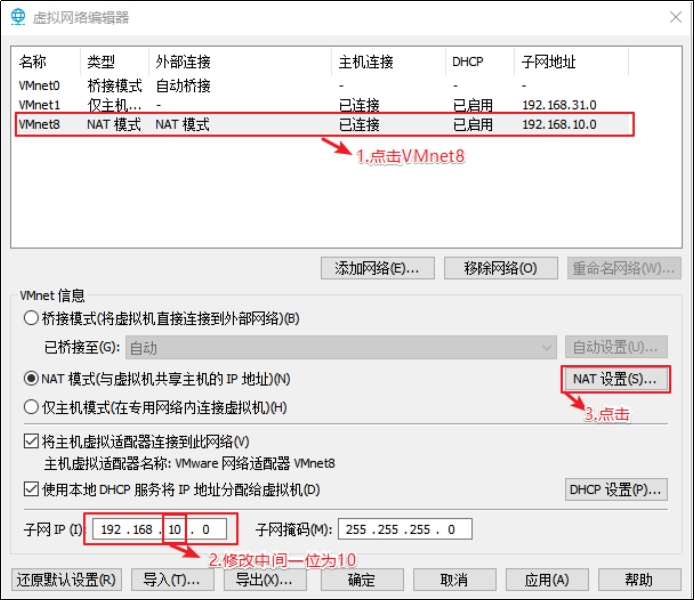Click the 主机连接 column header
The width and height of the screenshot is (695, 601).
pyautogui.click(x=388, y=62)
